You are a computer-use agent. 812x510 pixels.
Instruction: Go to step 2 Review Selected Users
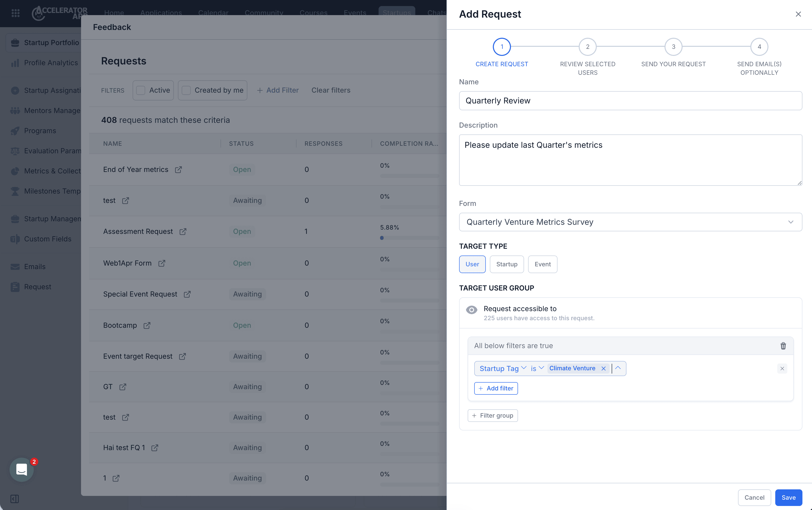(x=587, y=47)
